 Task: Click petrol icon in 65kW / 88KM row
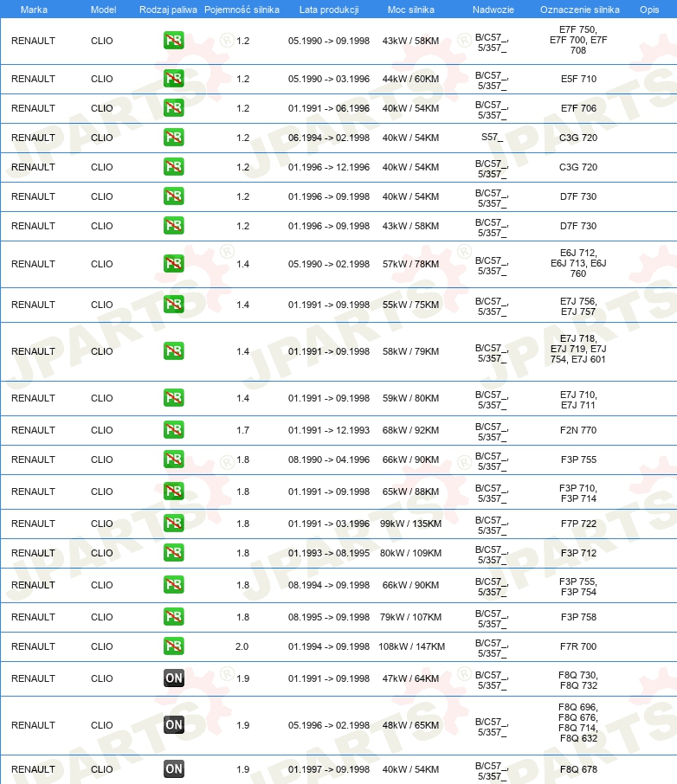pyautogui.click(x=174, y=492)
